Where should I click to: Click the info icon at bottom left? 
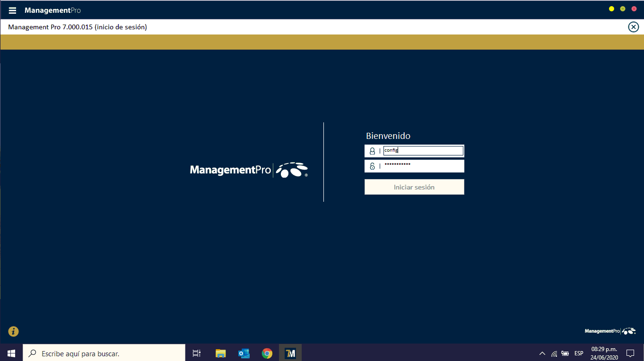(13, 331)
